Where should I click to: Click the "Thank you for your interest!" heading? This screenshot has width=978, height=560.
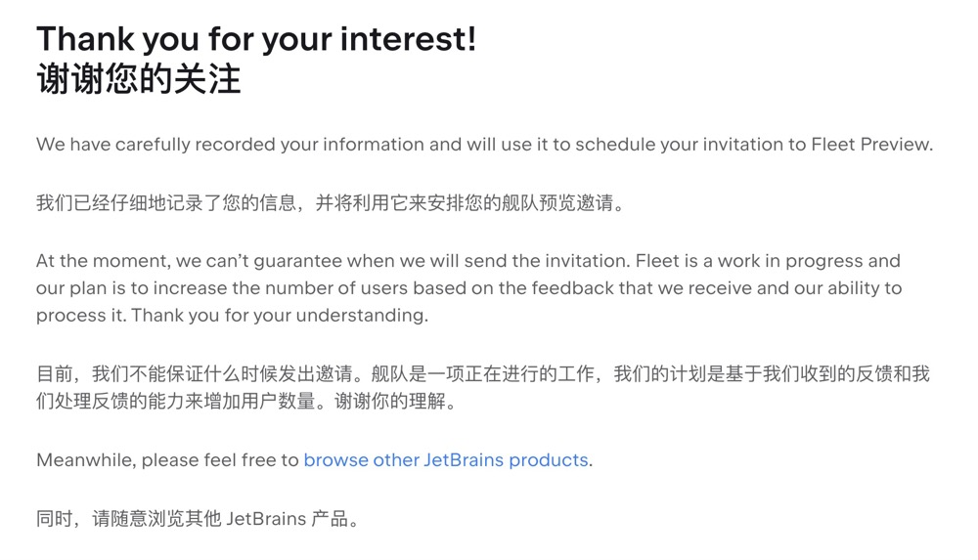click(x=256, y=39)
